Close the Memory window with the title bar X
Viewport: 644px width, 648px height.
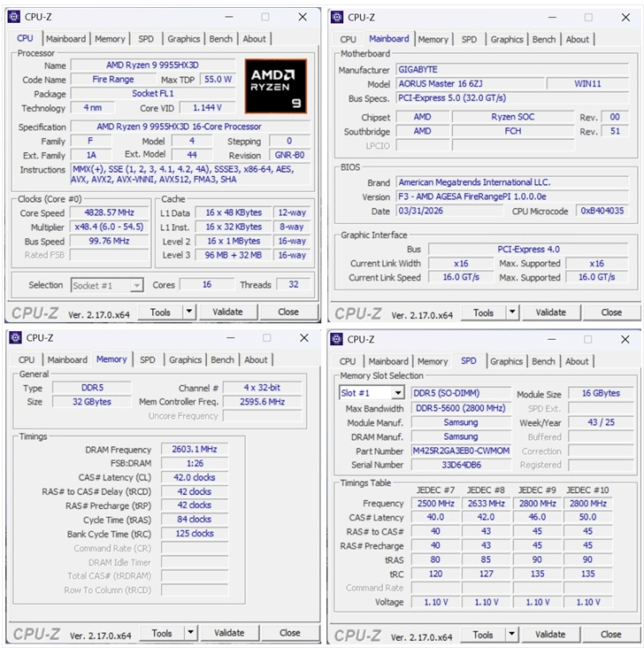[304, 338]
